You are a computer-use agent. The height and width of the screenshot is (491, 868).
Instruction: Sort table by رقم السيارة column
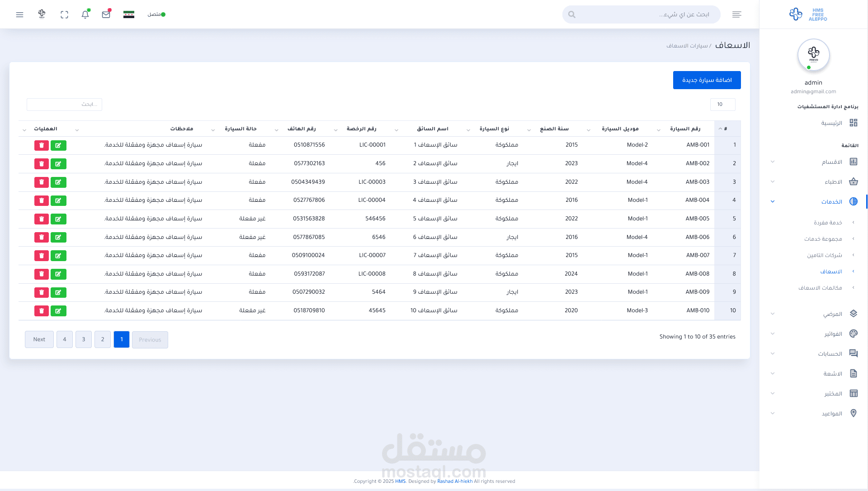[685, 129]
